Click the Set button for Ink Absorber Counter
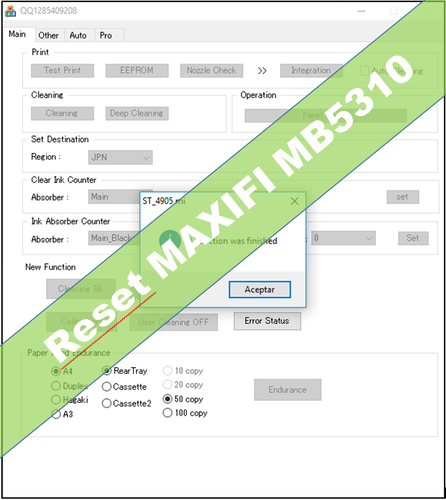Screen dimensions: 446x500 tap(413, 238)
